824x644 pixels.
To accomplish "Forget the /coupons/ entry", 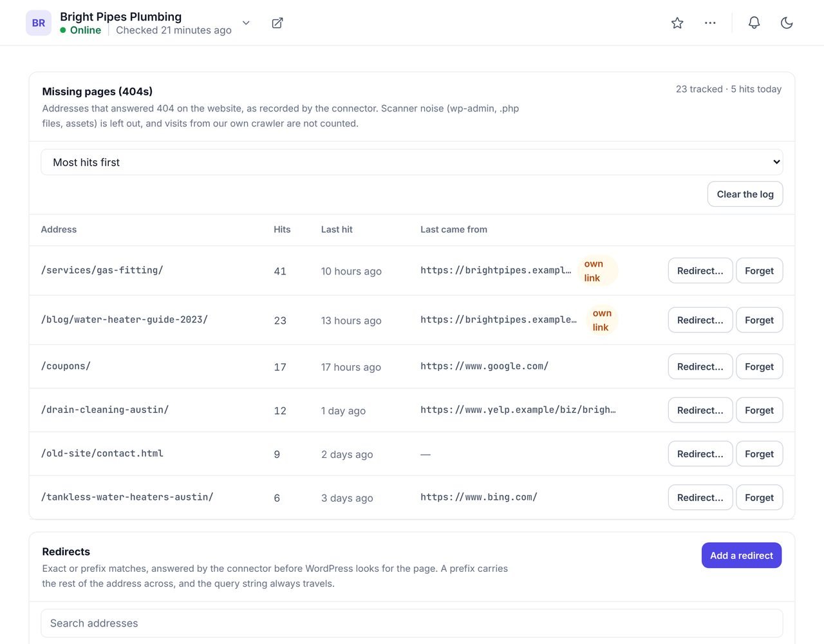I will tap(760, 366).
